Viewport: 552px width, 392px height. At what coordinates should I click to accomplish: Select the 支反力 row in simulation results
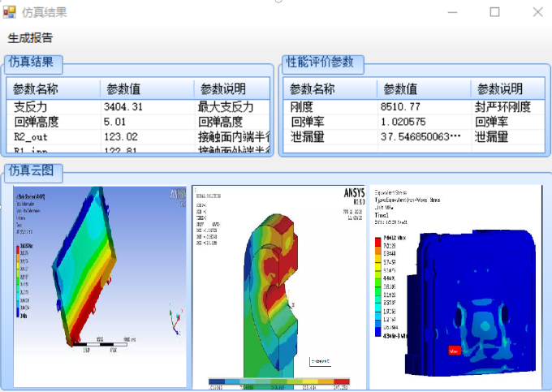(x=31, y=106)
